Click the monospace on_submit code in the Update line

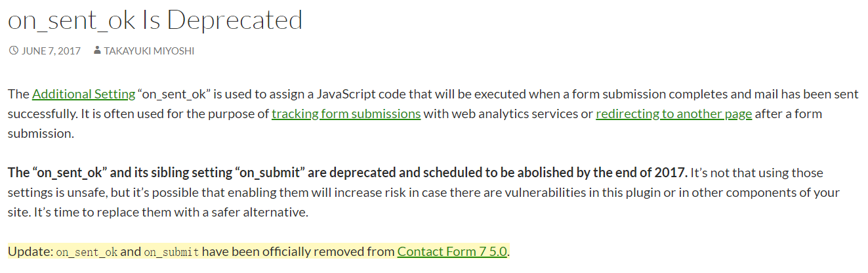(x=172, y=252)
